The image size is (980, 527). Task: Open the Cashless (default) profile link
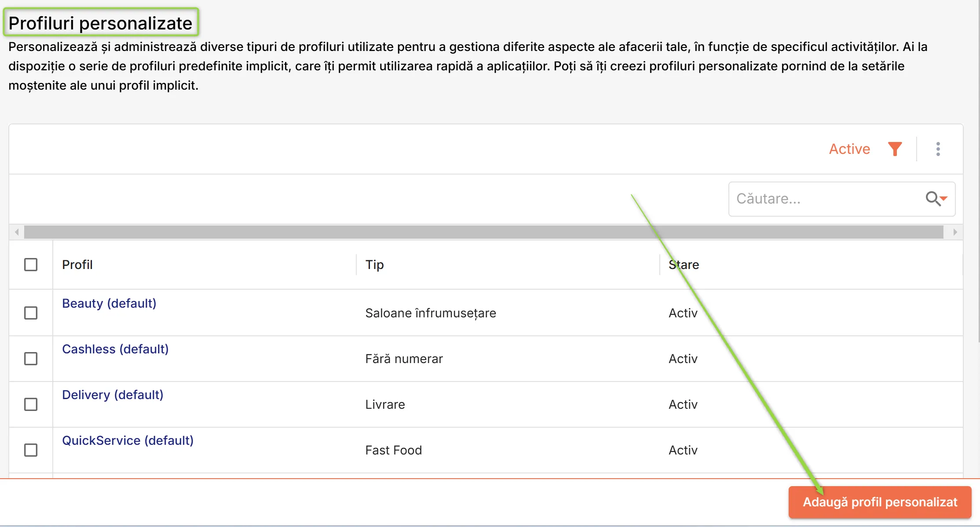click(115, 349)
